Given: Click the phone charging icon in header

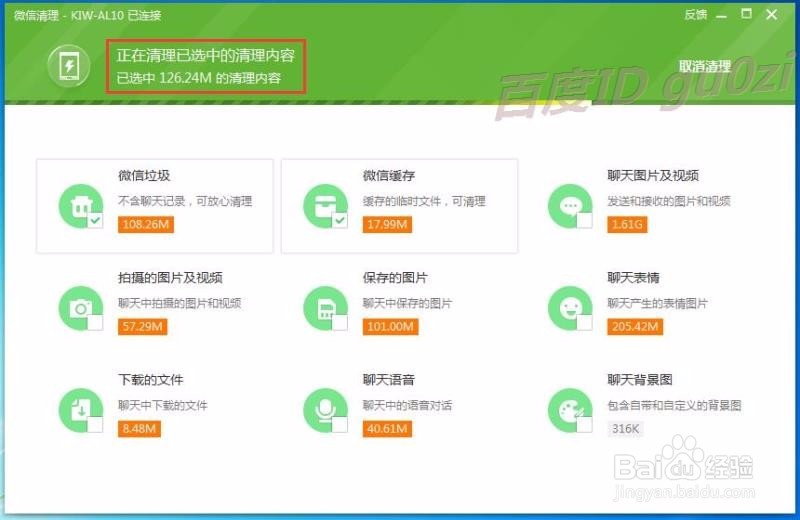Looking at the screenshot, I should [x=69, y=66].
